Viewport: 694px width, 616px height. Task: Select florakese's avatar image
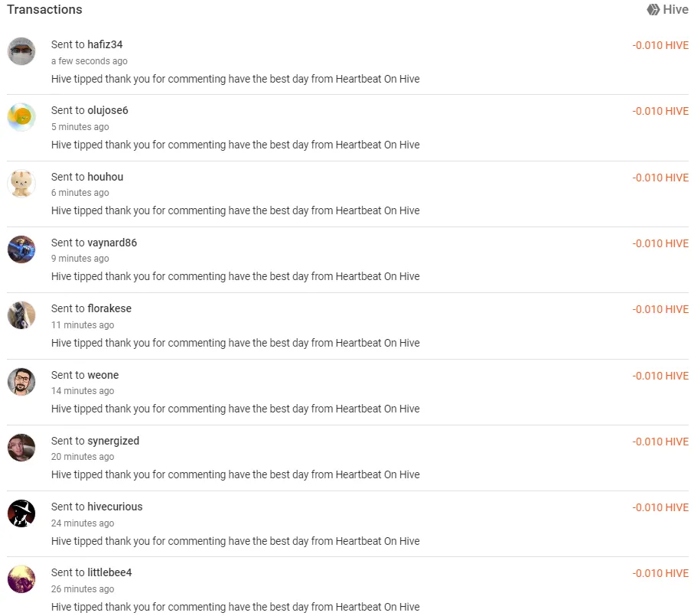point(21,315)
